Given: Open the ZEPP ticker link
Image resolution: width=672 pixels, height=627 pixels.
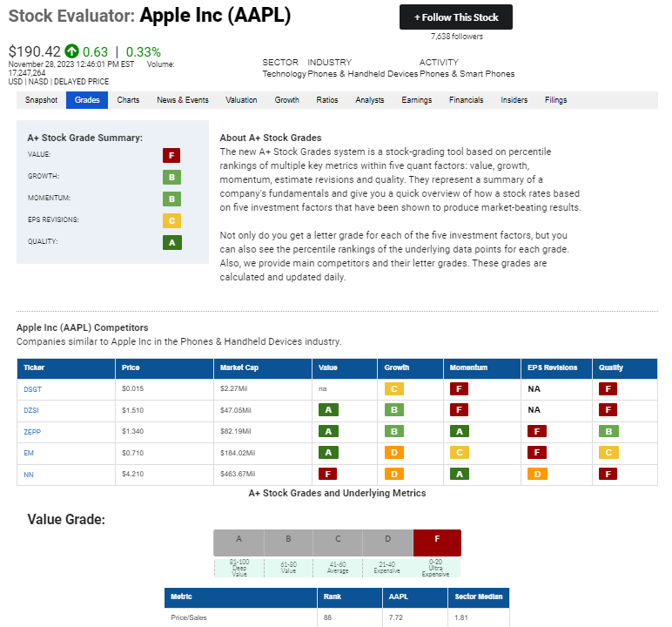Looking at the screenshot, I should (32, 432).
